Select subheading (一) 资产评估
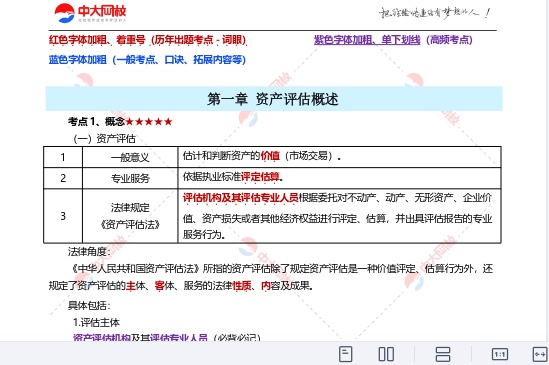The width and height of the screenshot is (549, 365). [x=104, y=139]
